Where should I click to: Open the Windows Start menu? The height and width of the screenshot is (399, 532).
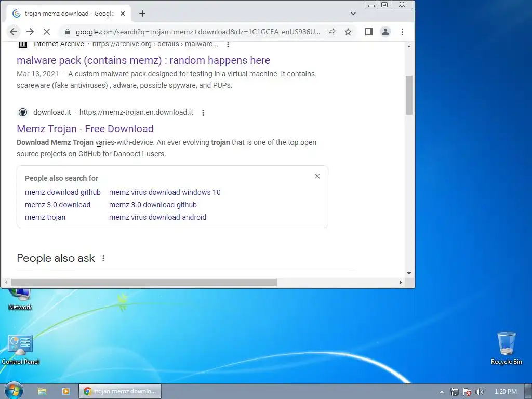pos(14,391)
